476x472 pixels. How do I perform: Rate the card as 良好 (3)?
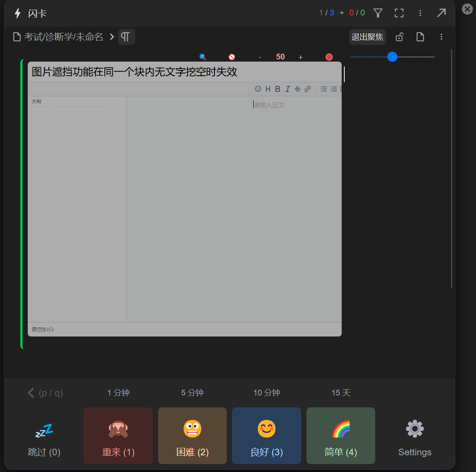[266, 435]
